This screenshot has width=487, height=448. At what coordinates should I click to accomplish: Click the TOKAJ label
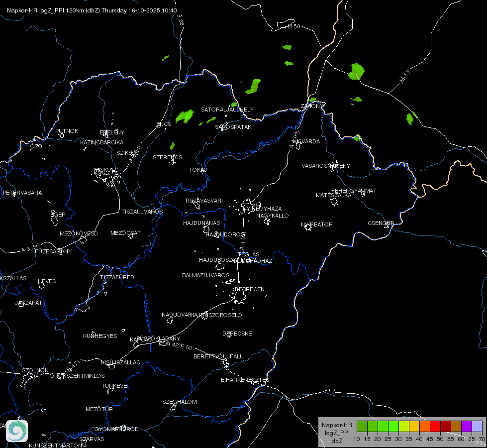198,170
